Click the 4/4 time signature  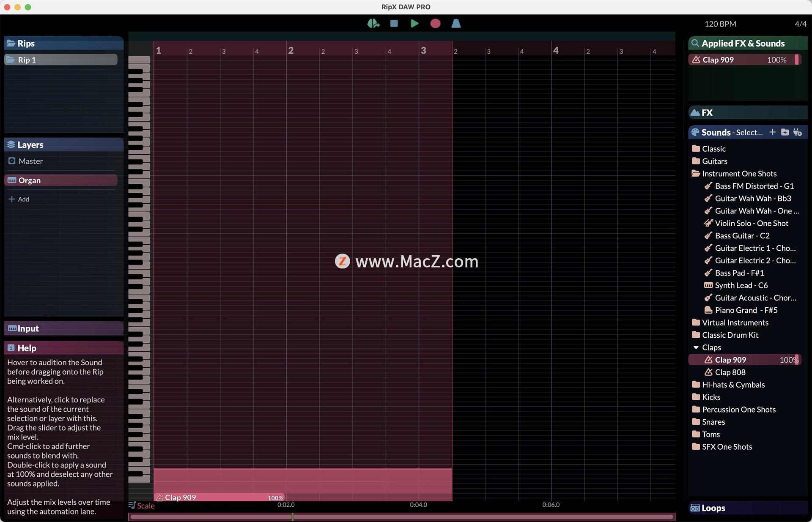(801, 24)
